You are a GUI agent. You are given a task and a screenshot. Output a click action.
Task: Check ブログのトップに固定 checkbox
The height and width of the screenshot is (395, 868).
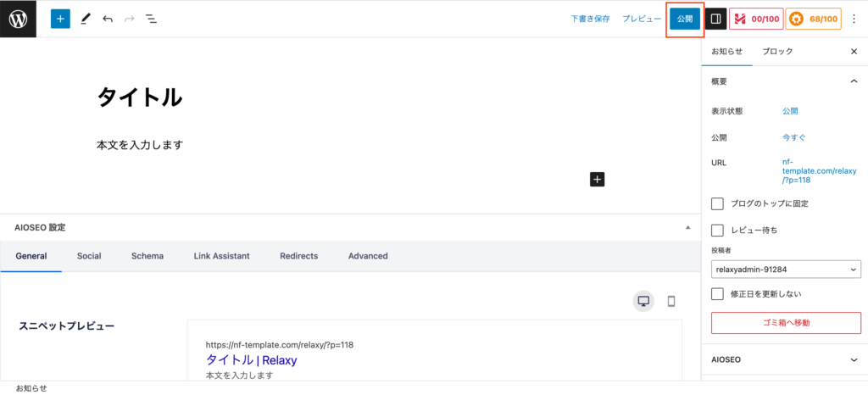(717, 203)
